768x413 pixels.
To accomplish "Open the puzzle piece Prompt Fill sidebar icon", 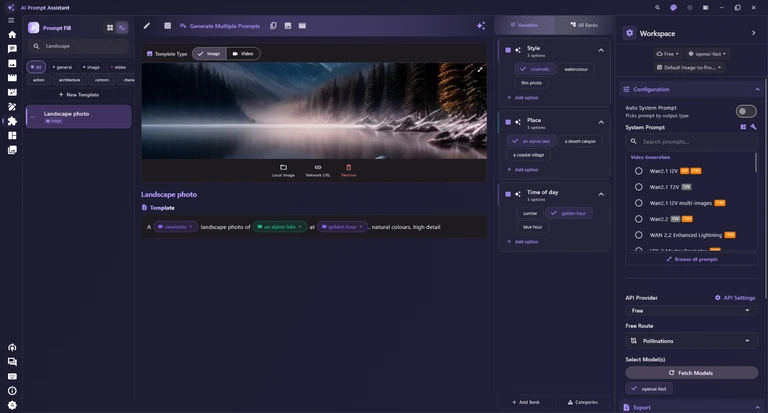I will 12,121.
